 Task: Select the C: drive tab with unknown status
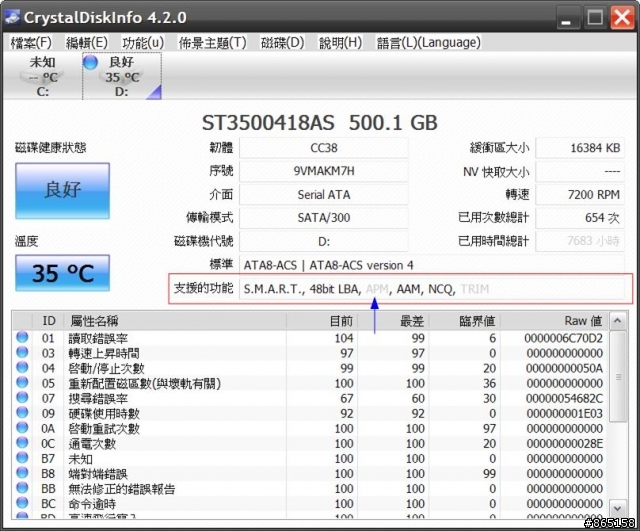click(x=42, y=76)
